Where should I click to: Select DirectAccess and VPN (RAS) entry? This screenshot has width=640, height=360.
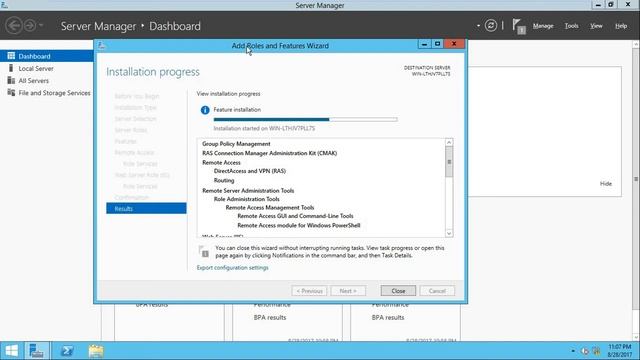click(x=250, y=171)
